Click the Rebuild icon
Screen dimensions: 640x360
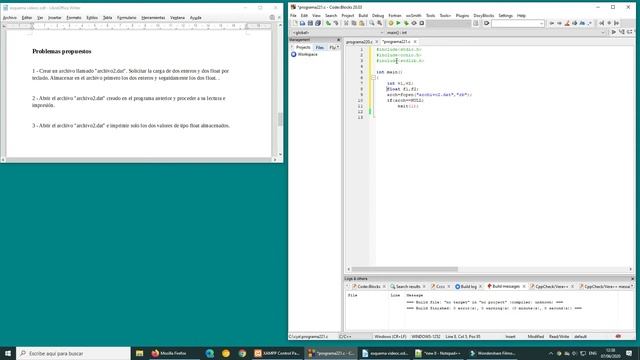(414, 23)
